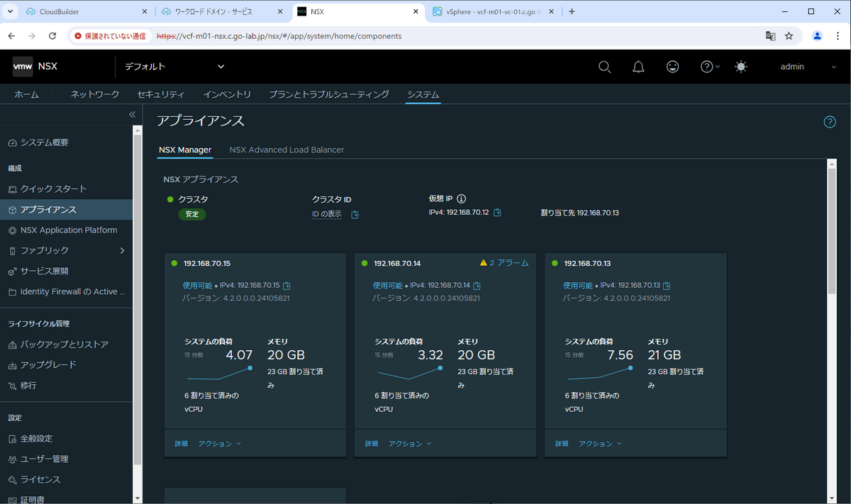This screenshot has height=504, width=851.
Task: Open the notifications bell icon
Action: (x=638, y=67)
